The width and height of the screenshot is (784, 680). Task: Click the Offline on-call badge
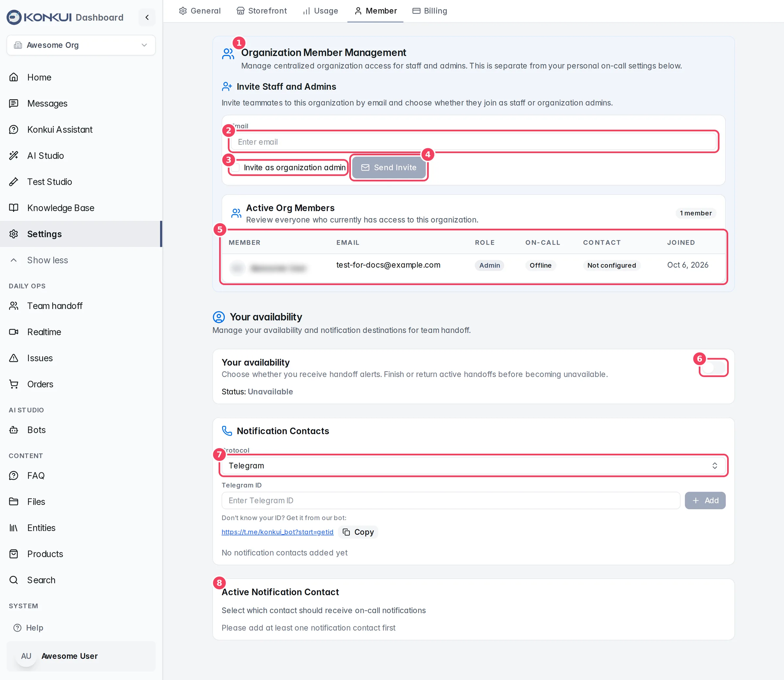coord(541,265)
